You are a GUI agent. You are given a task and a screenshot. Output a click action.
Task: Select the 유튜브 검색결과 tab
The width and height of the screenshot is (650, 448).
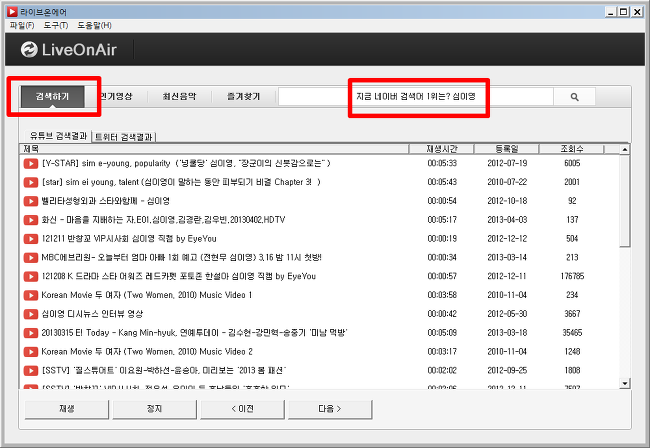coord(58,136)
